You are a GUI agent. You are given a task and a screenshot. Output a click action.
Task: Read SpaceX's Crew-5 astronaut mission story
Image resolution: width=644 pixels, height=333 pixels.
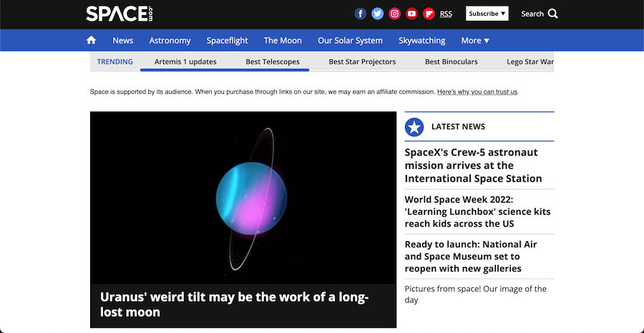pyautogui.click(x=473, y=165)
